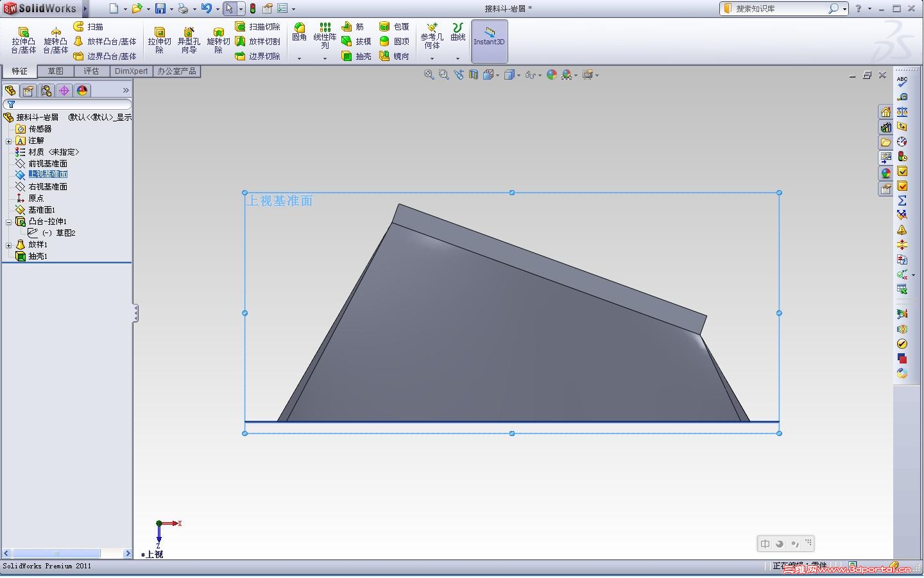
Task: Click the feature tree horizontal scrollbar
Action: click(67, 553)
